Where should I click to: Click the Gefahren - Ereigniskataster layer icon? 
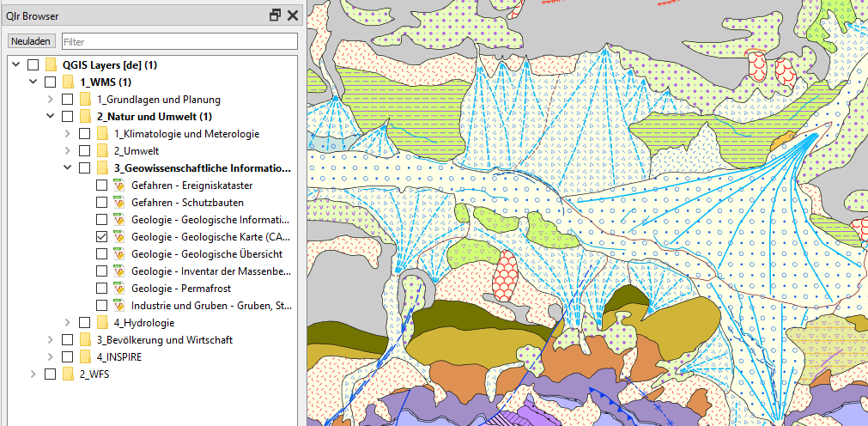[x=119, y=186]
